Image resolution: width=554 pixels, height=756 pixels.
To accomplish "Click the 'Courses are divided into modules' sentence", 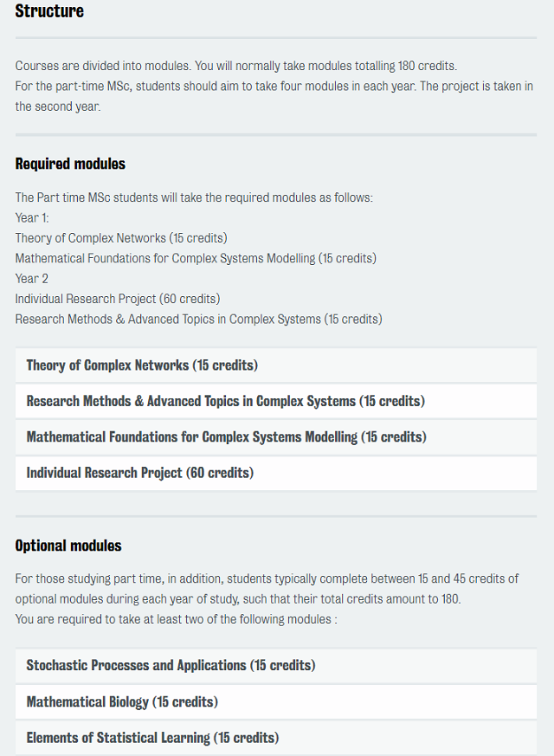I will (236, 66).
